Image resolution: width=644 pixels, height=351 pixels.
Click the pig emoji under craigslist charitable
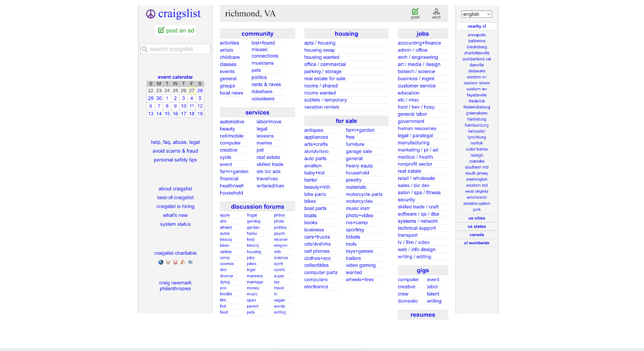175,262
